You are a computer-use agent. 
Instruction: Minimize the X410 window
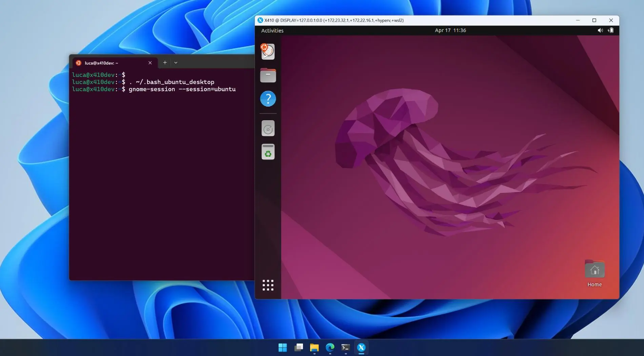578,20
